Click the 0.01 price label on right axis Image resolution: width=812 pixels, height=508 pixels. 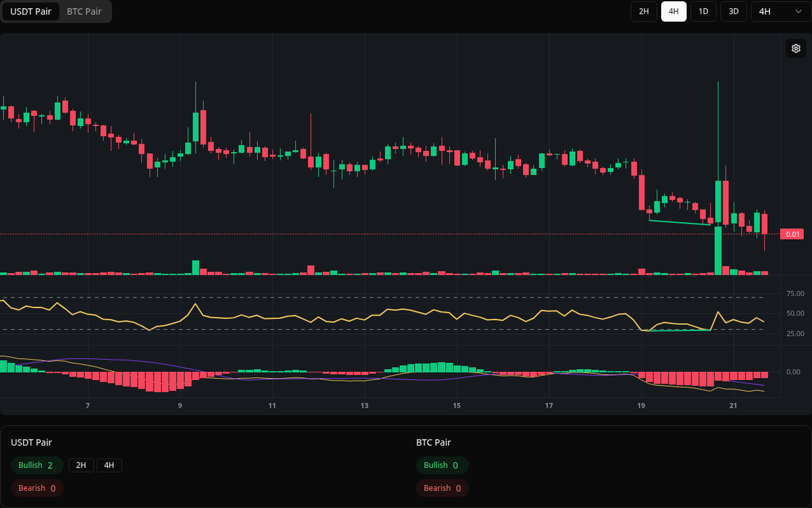coord(791,234)
